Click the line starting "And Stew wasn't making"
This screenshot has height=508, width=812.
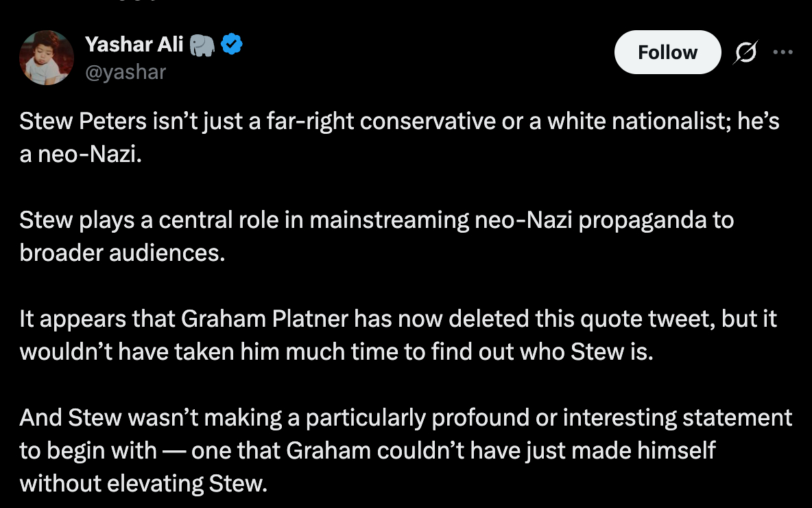coord(405,417)
